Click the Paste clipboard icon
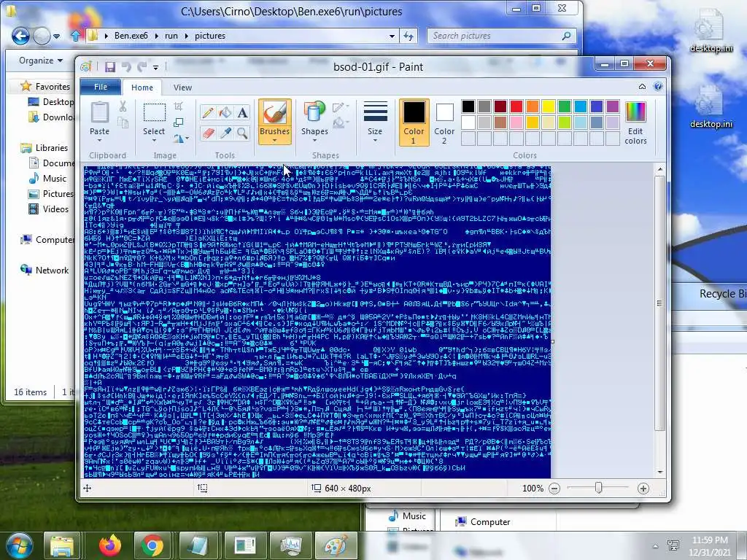This screenshot has width=747, height=560. tap(99, 112)
